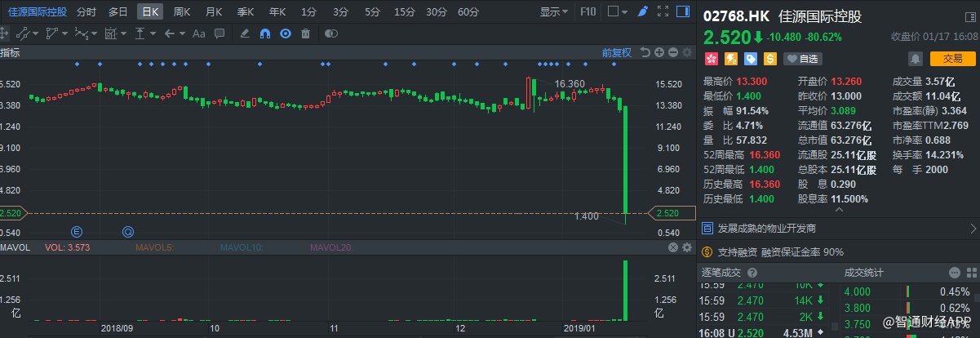
Task: Open 成交统计 more options ellipsis
Action: click(x=954, y=273)
